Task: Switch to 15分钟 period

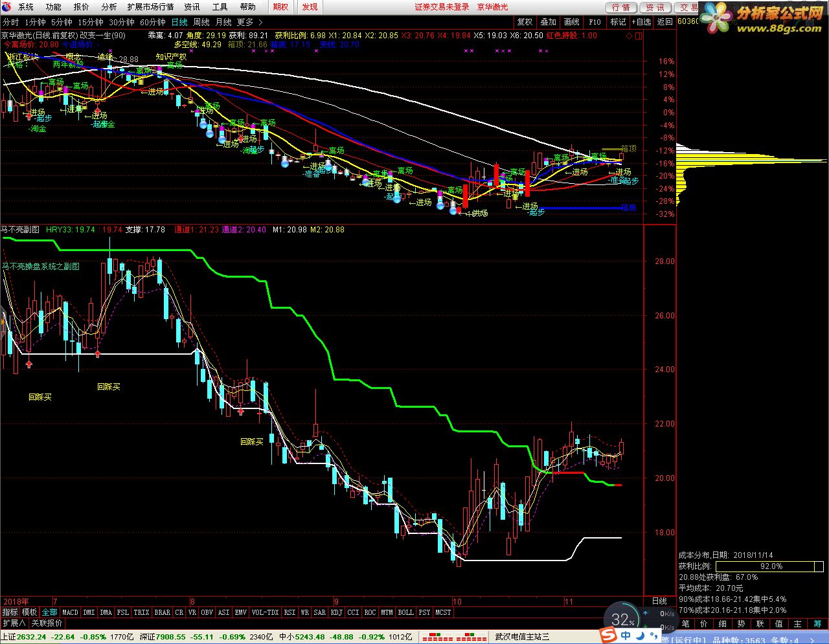Action: (x=91, y=22)
